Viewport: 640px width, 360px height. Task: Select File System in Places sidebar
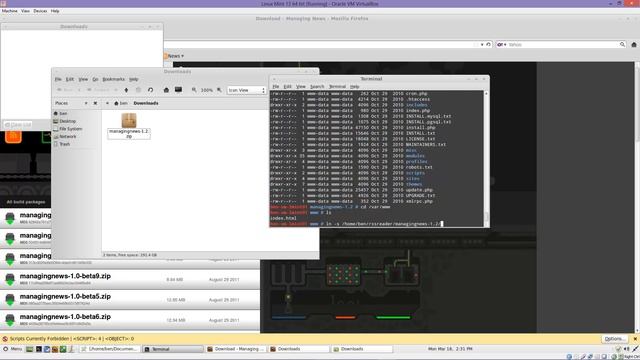tap(71, 129)
